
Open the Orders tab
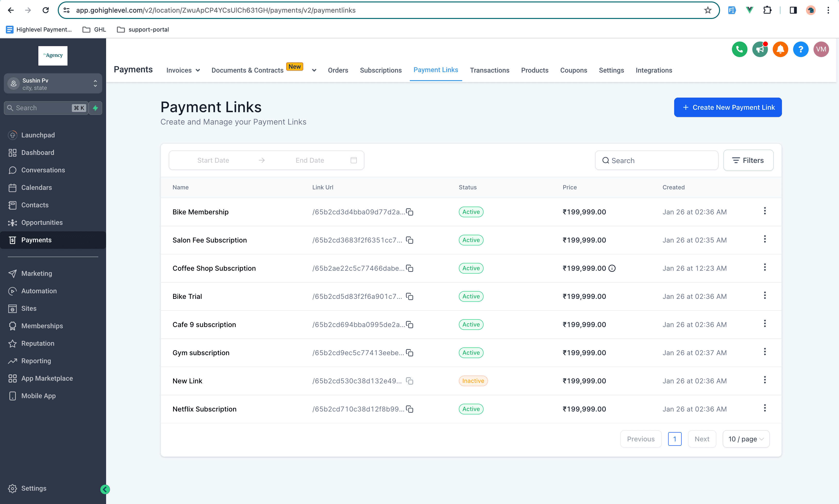point(338,70)
